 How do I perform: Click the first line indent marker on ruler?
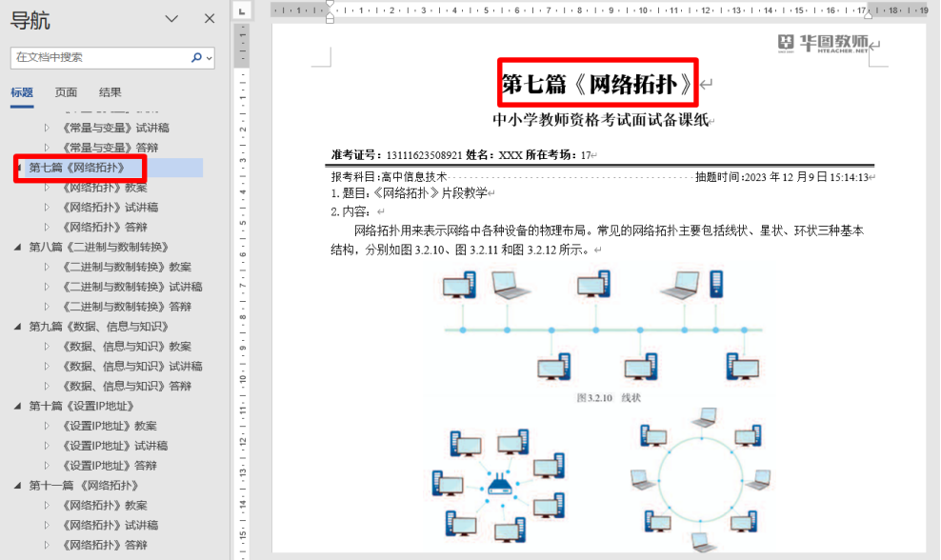[x=330, y=5]
